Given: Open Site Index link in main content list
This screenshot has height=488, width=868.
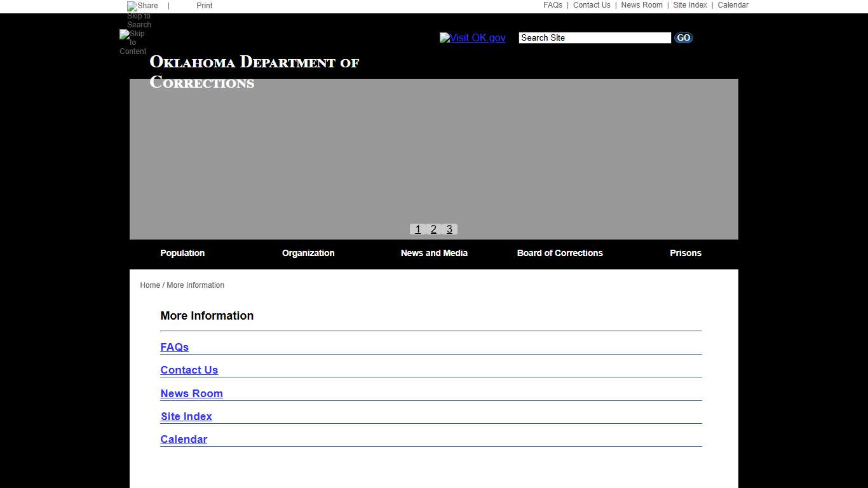Looking at the screenshot, I should pyautogui.click(x=186, y=417).
